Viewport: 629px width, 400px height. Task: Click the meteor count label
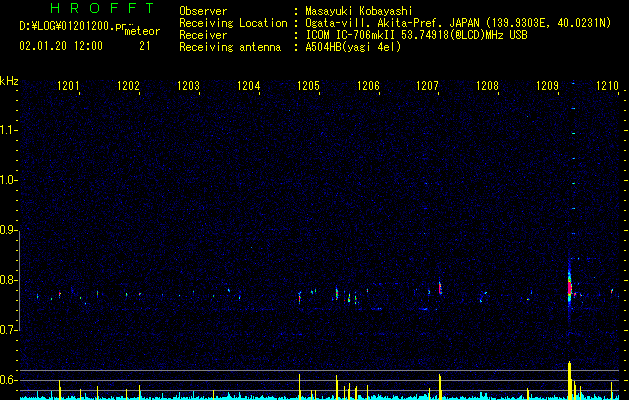coord(142,31)
